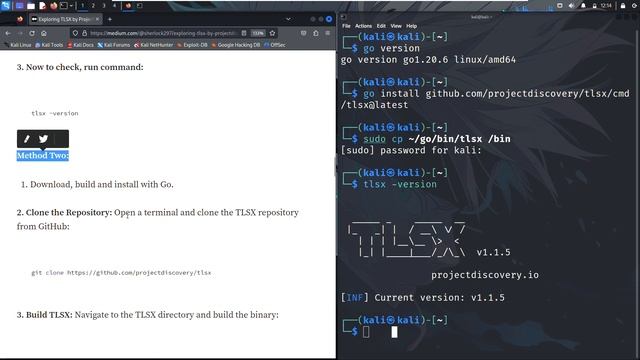Click the '2. Clone the Repository:' bold text

(64, 213)
